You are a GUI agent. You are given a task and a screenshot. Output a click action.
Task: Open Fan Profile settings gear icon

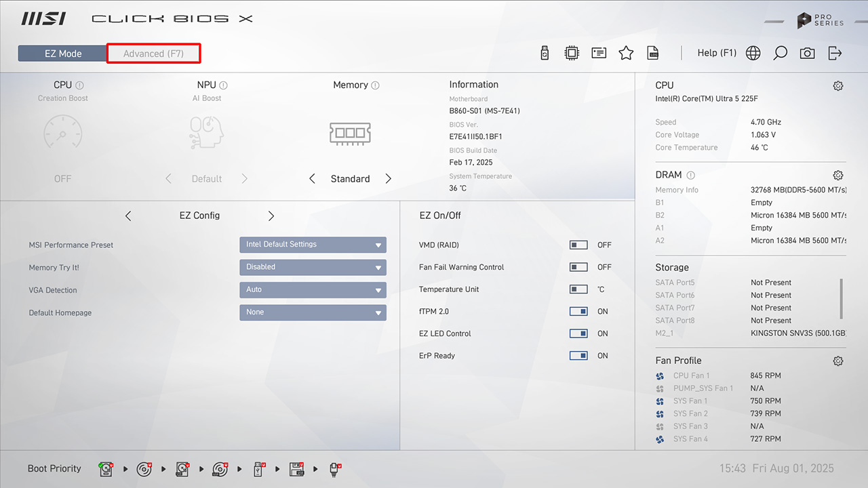pos(838,361)
